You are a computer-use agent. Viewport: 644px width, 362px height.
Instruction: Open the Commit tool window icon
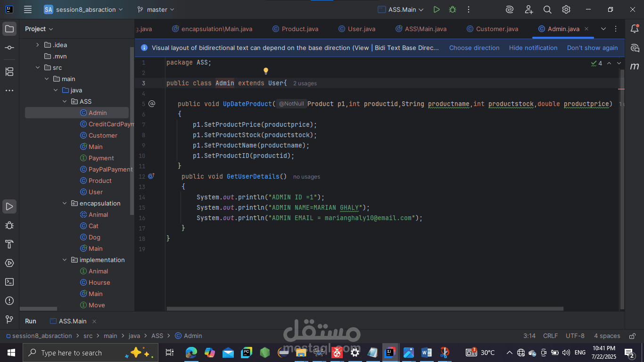click(9, 48)
